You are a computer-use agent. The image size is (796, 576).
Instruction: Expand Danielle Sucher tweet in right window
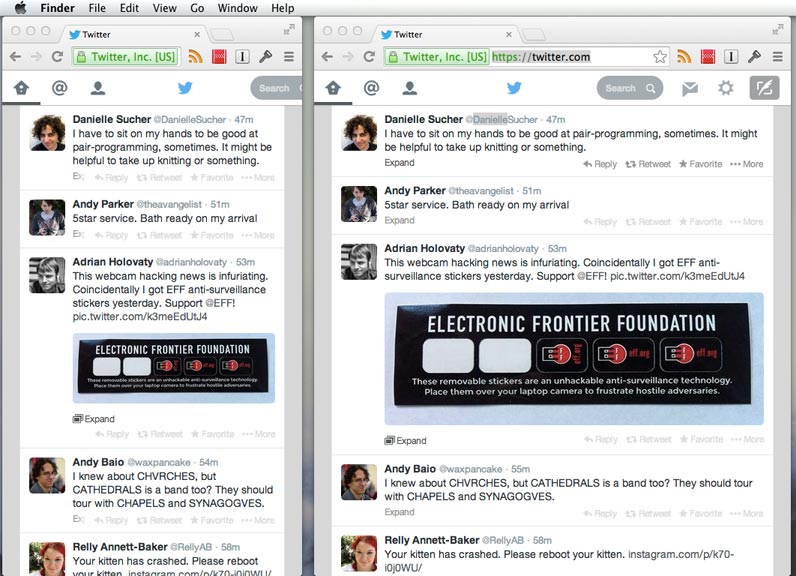click(x=399, y=163)
